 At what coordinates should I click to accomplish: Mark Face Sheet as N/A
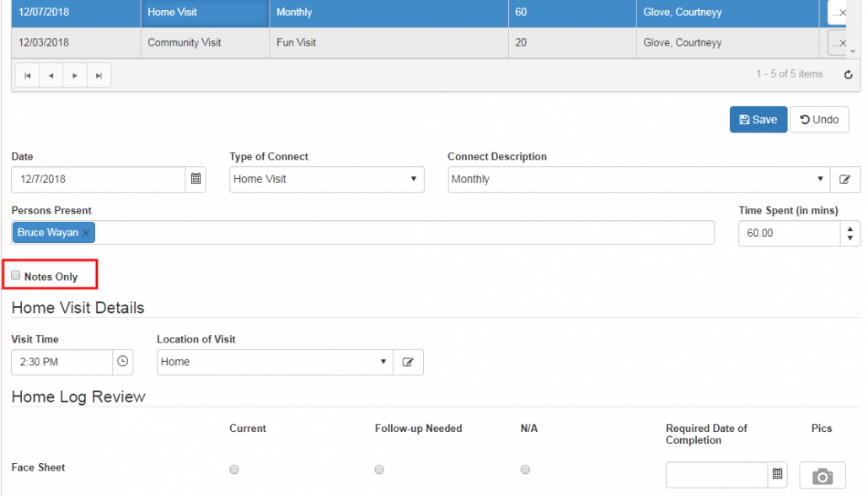[x=525, y=469]
